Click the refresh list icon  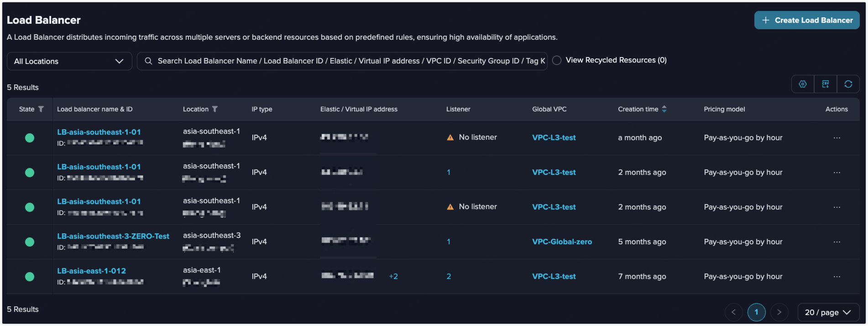click(848, 84)
